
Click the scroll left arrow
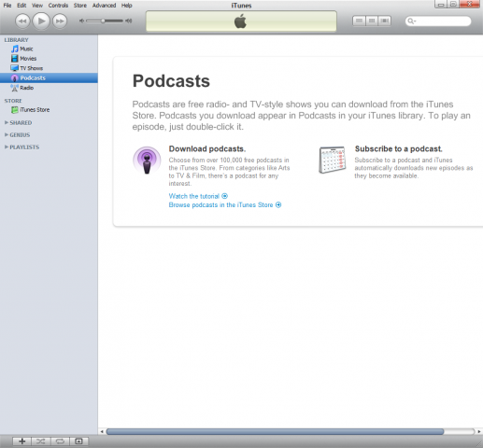tap(102, 431)
